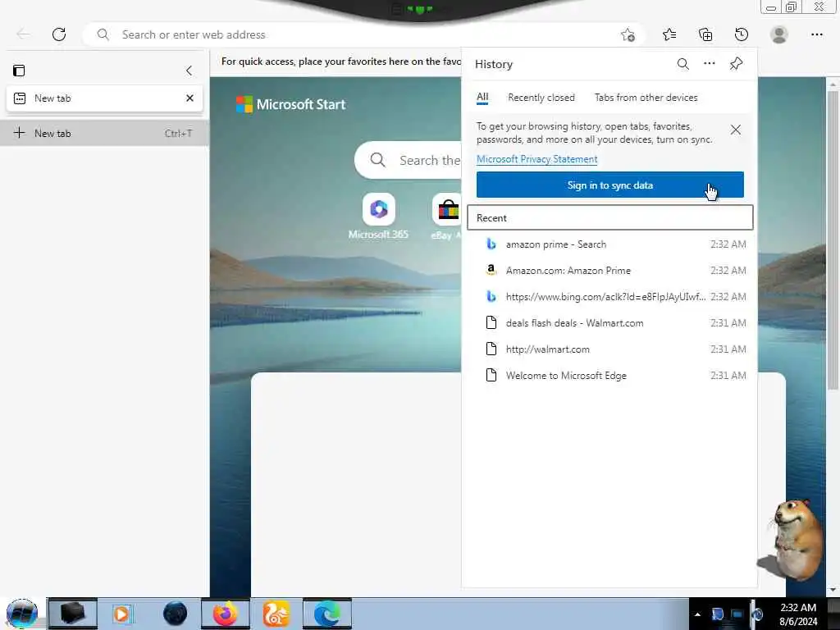The image size is (840, 630).
Task: Open Settings and more ellipsis menu
Action: tap(816, 34)
